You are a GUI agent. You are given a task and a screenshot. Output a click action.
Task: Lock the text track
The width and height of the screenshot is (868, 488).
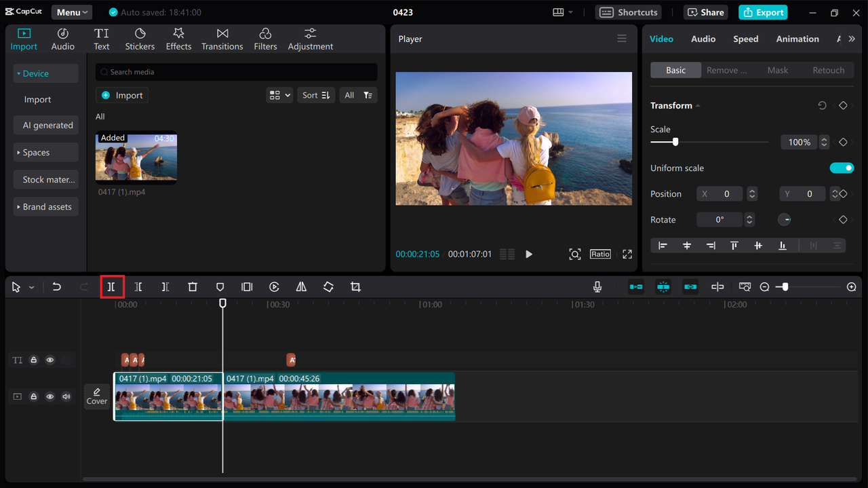(33, 360)
